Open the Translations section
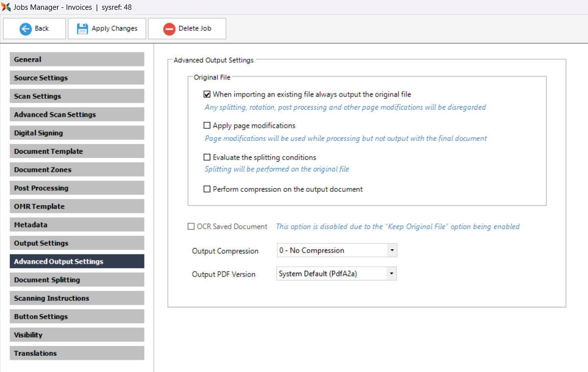The image size is (588, 372). coord(77,353)
